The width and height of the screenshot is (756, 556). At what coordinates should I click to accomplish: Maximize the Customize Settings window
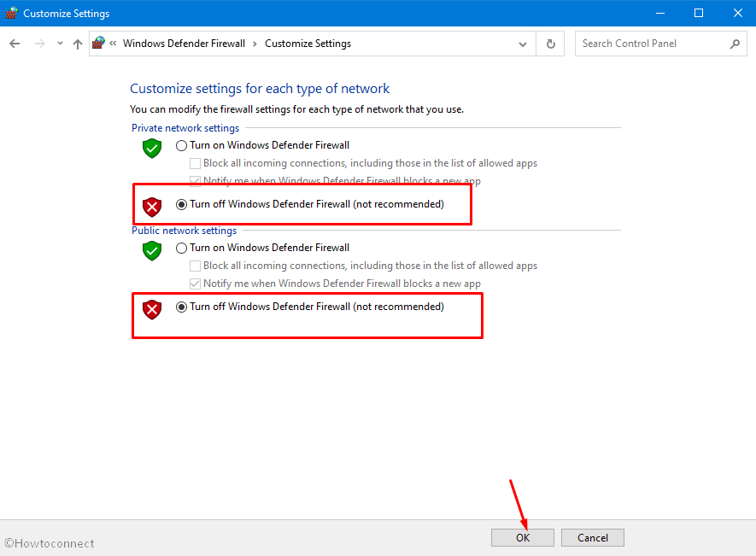coord(699,13)
